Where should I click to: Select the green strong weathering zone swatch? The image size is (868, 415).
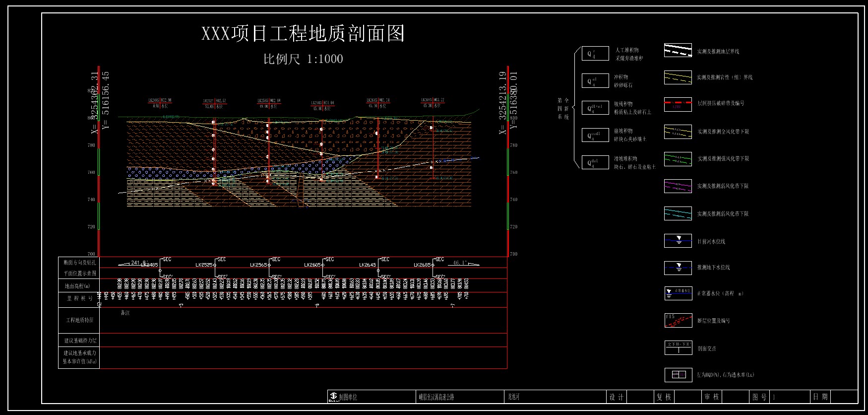point(678,159)
